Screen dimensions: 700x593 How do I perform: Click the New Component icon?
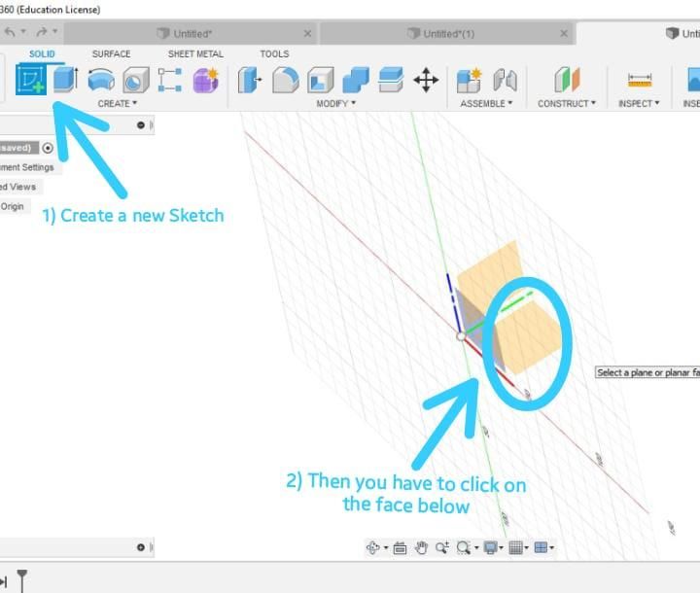470,80
